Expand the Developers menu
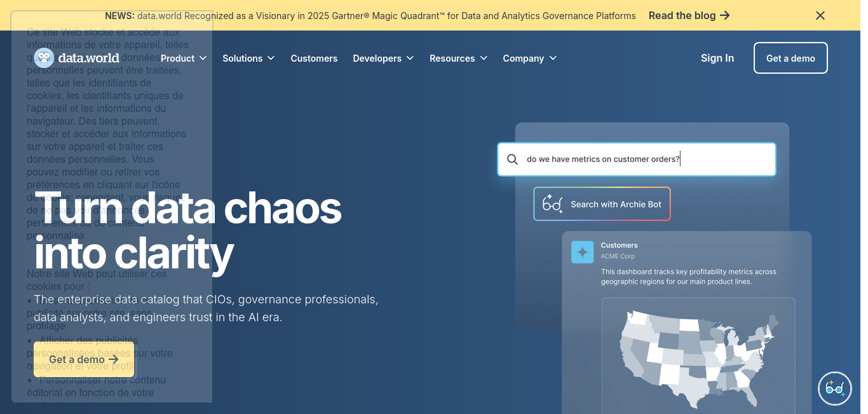The width and height of the screenshot is (868, 414). [x=383, y=58]
